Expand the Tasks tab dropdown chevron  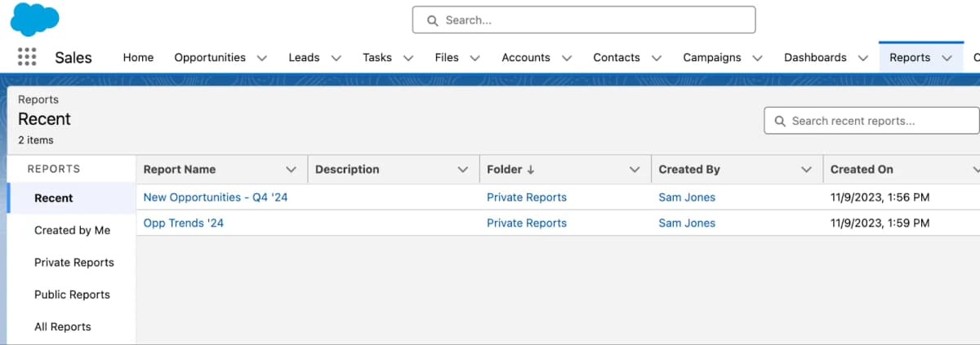[408, 58]
